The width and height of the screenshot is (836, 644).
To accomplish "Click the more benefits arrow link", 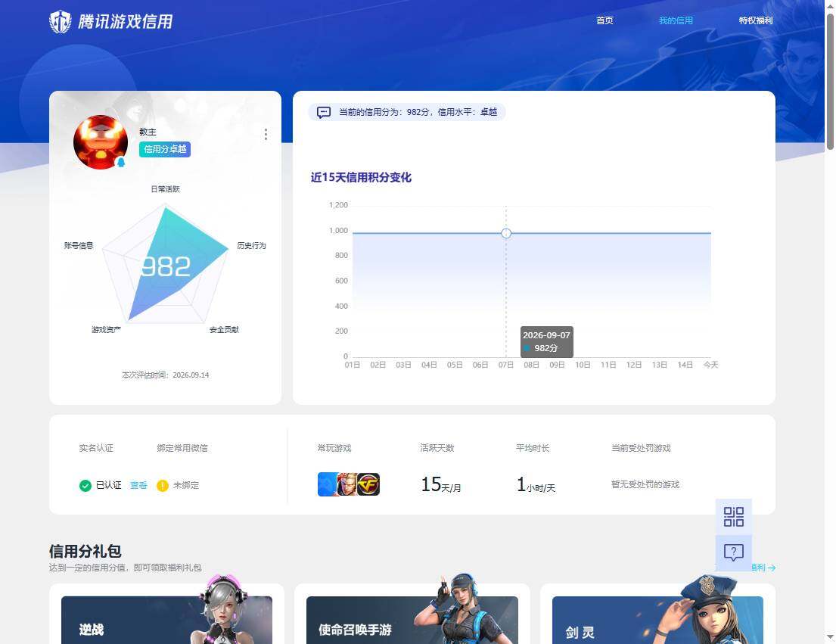I will [763, 568].
